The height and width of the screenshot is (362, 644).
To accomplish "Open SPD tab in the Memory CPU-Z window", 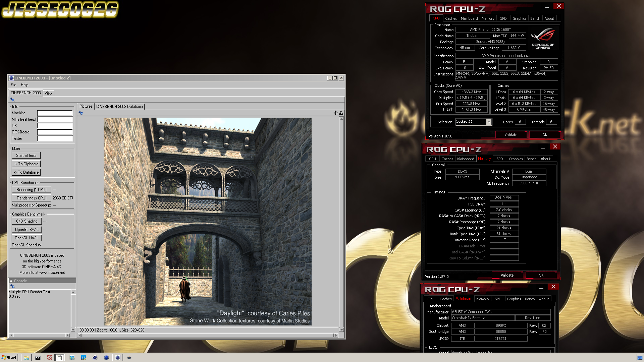I will [499, 159].
